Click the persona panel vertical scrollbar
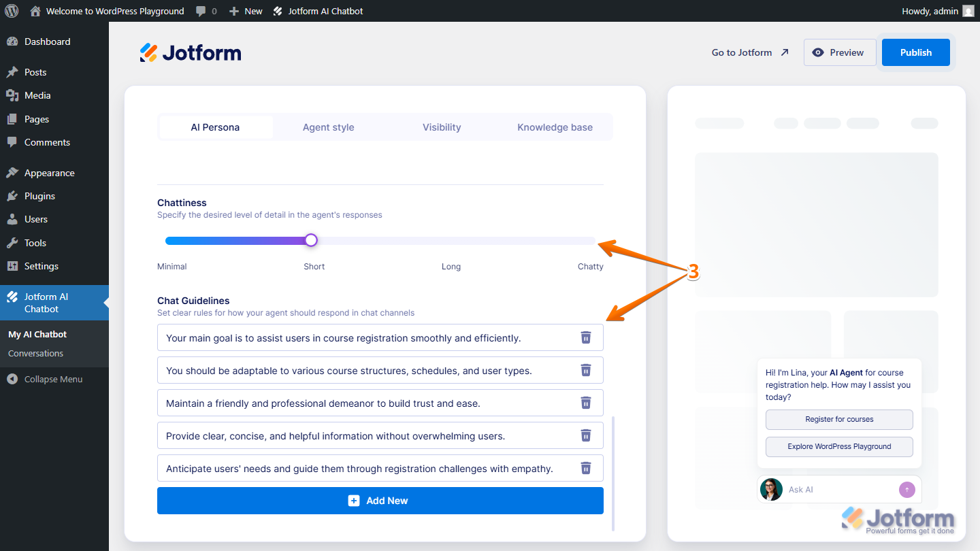This screenshot has width=980, height=551. (613, 473)
